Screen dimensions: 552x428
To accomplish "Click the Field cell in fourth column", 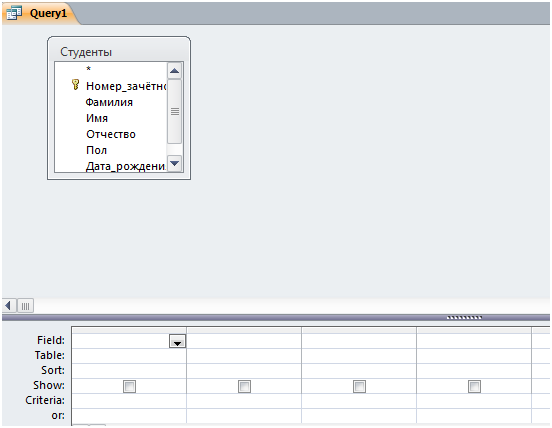I will pos(474,341).
